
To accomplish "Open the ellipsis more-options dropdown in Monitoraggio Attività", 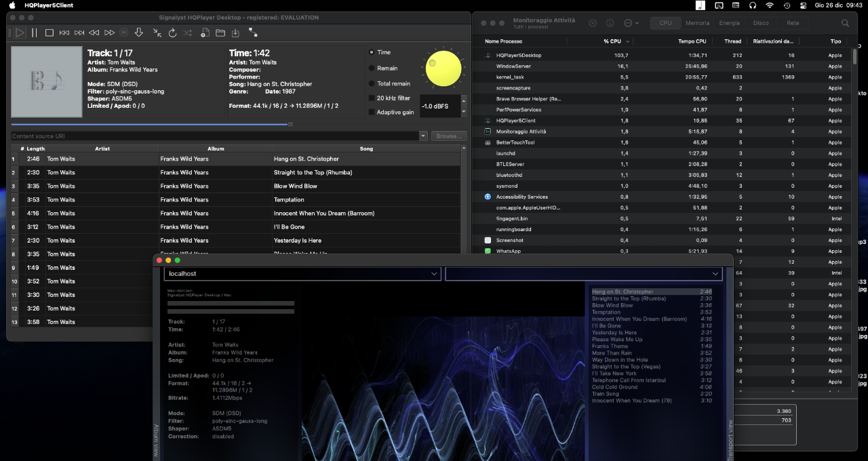I will pos(631,23).
